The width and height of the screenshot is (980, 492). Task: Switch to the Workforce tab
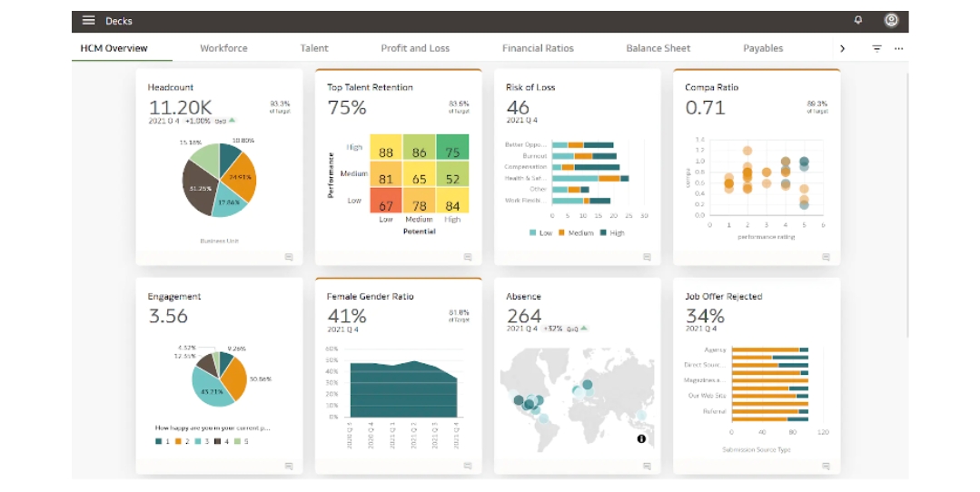[x=223, y=48]
